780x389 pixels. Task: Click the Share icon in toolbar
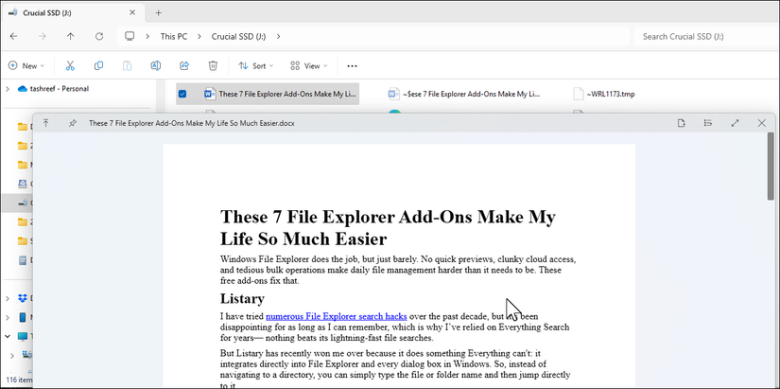click(x=184, y=66)
